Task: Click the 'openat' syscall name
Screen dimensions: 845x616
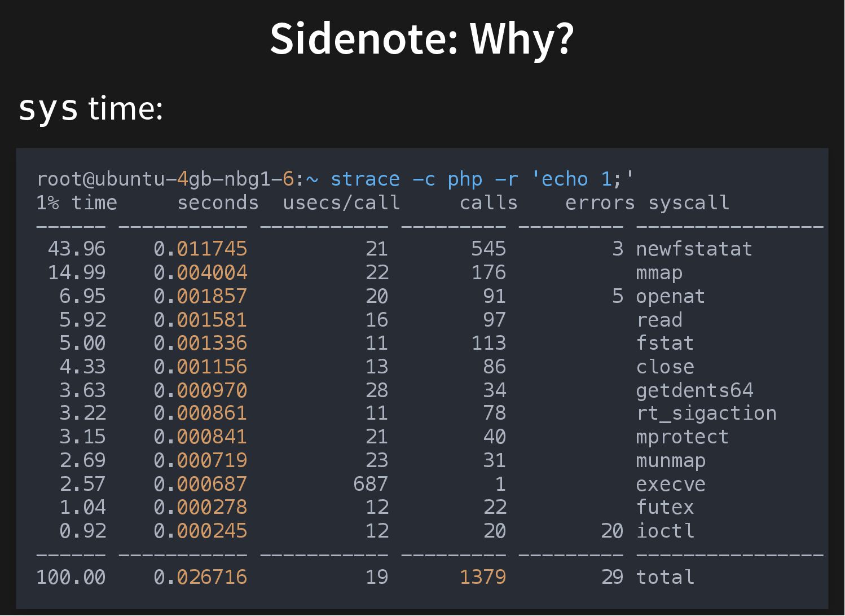Action: point(671,297)
